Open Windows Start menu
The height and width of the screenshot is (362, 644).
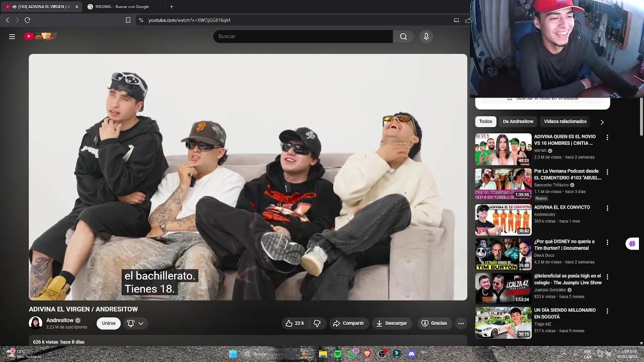coord(233,354)
